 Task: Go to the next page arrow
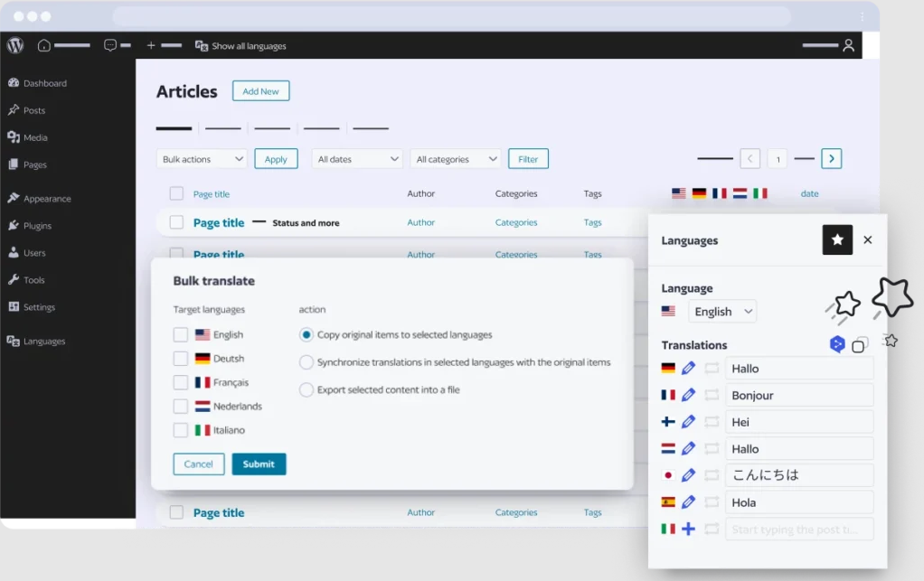pos(832,159)
